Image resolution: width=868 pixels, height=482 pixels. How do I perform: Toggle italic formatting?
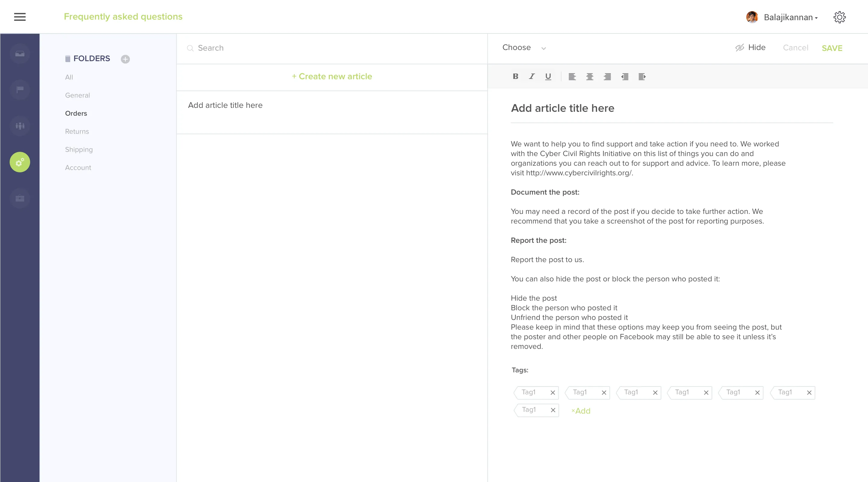coord(532,76)
